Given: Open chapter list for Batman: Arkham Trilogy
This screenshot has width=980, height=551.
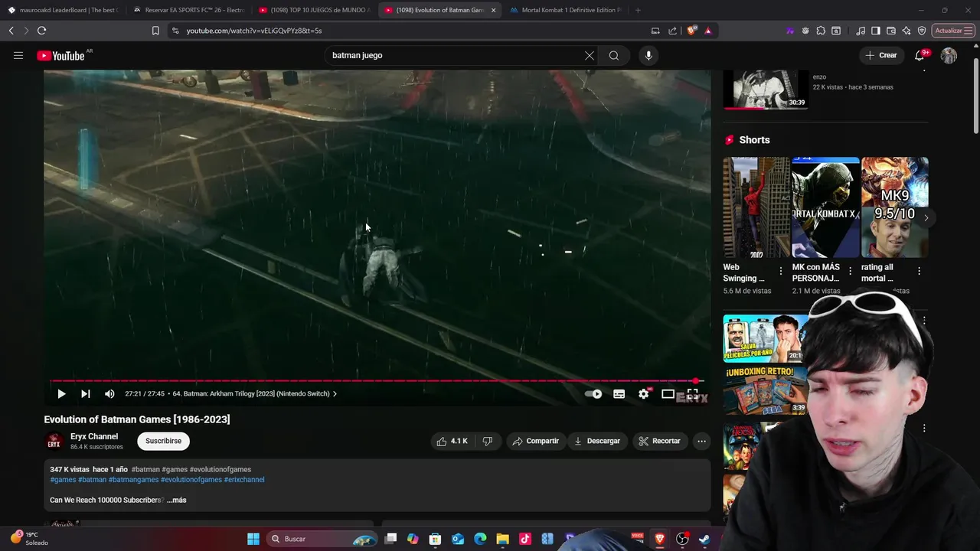Looking at the screenshot, I should pyautogui.click(x=255, y=393).
